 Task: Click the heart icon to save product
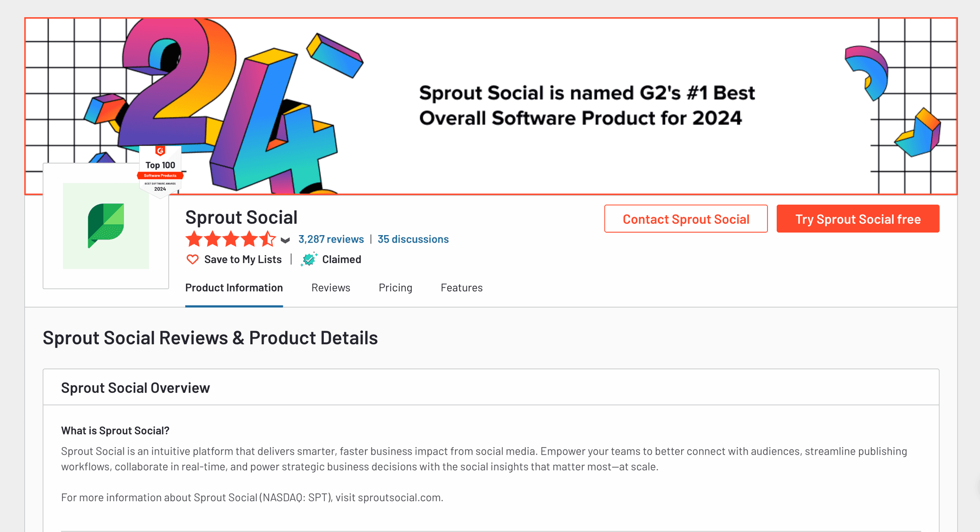click(x=193, y=259)
